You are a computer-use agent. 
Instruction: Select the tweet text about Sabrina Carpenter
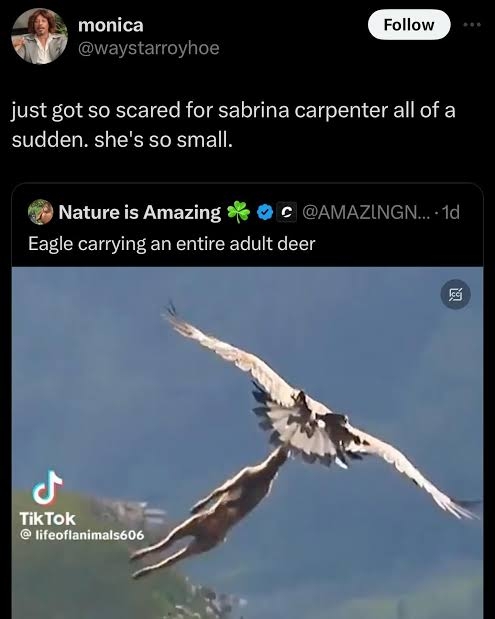[233, 124]
